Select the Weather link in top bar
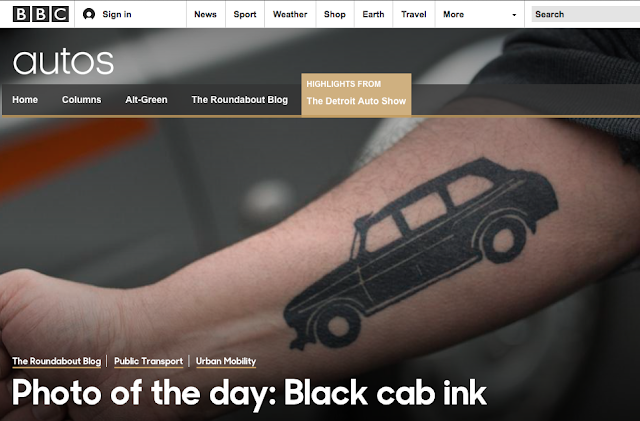The image size is (640, 421). pos(290,14)
